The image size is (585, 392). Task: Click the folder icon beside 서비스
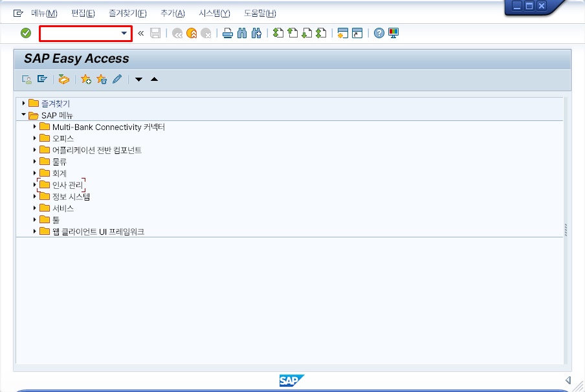[45, 208]
